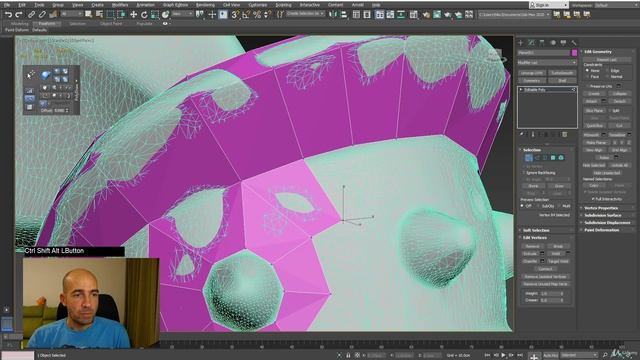Enable Ignore Backfacing checkbox
The image size is (640, 360).
(524, 173)
